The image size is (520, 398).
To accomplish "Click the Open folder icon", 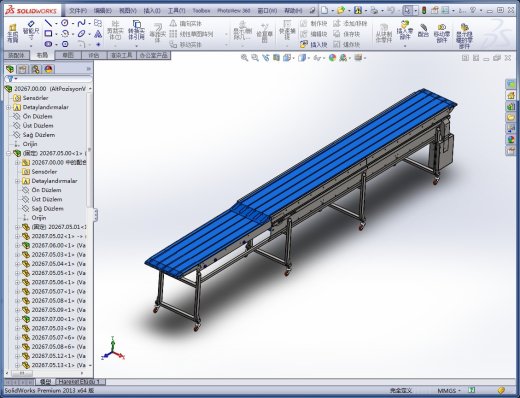I will (341, 10).
